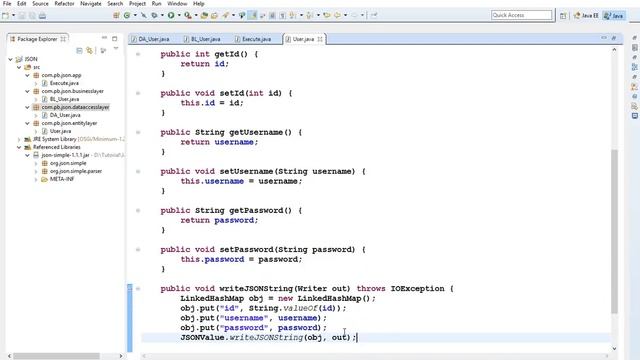The height and width of the screenshot is (360, 640).
Task: Minimize the Package Explorer view
Action: 104,38
